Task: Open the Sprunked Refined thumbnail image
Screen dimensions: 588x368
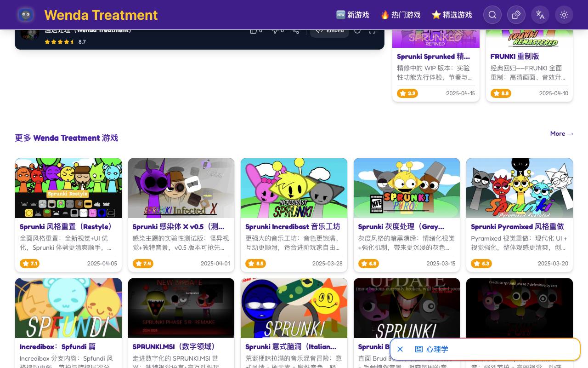Action: 436,39
